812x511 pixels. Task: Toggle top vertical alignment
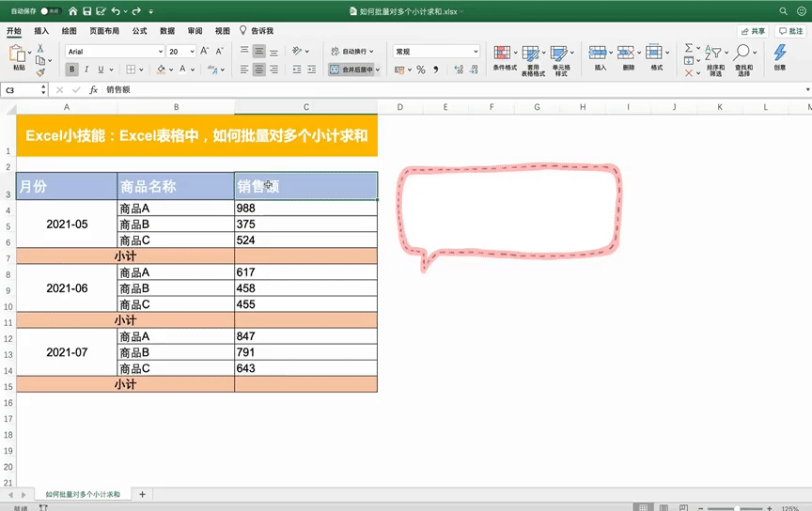click(244, 51)
